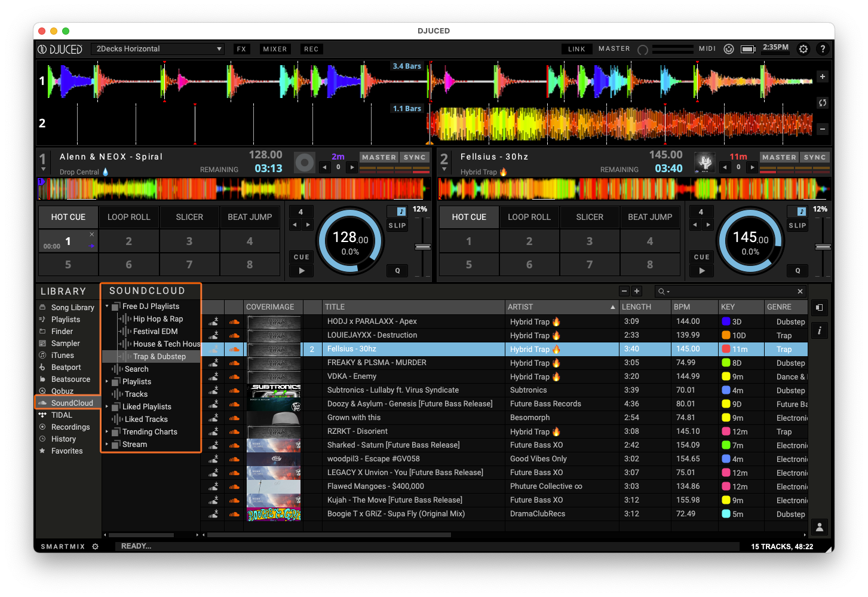Click the smiley feedback icon in the toolbar
Viewport: 868px width, 597px height.
[729, 48]
